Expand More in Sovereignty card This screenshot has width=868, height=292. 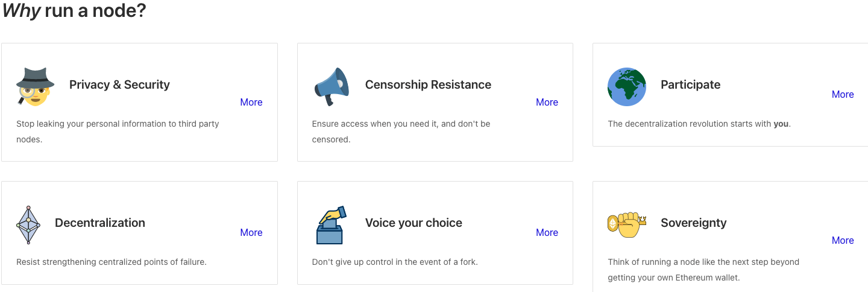point(843,240)
